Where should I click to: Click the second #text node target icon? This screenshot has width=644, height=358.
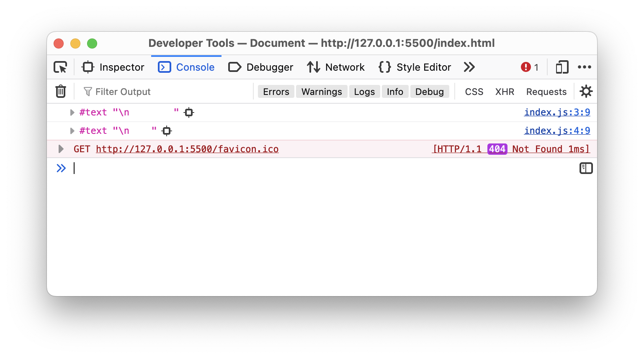167,130
